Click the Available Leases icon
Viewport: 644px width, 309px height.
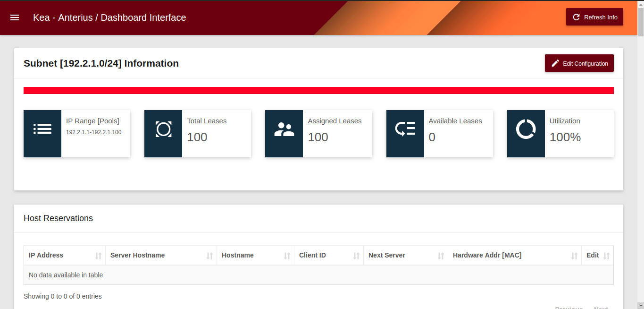coord(405,129)
